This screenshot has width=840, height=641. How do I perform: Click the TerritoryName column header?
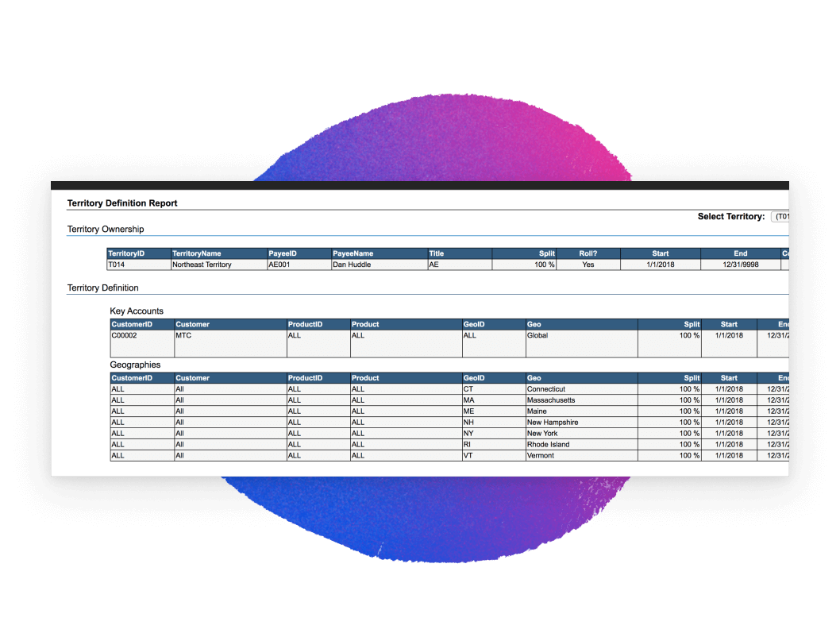(x=219, y=253)
